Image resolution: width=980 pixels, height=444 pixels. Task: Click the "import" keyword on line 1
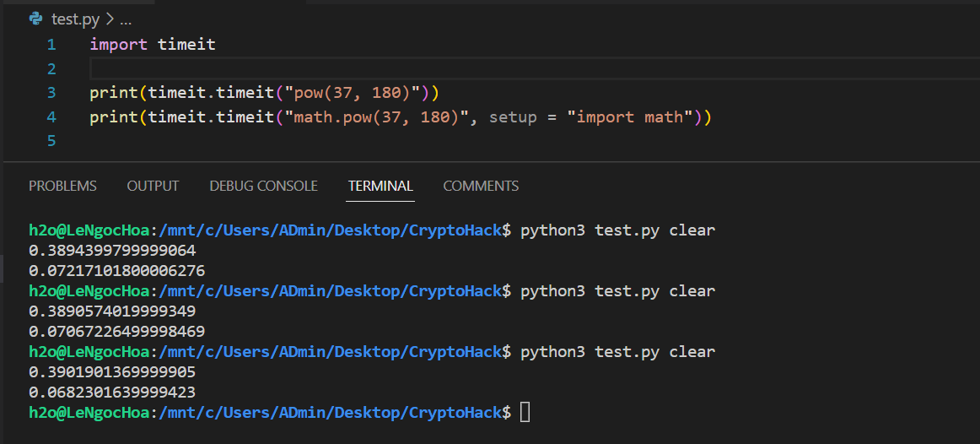click(118, 45)
